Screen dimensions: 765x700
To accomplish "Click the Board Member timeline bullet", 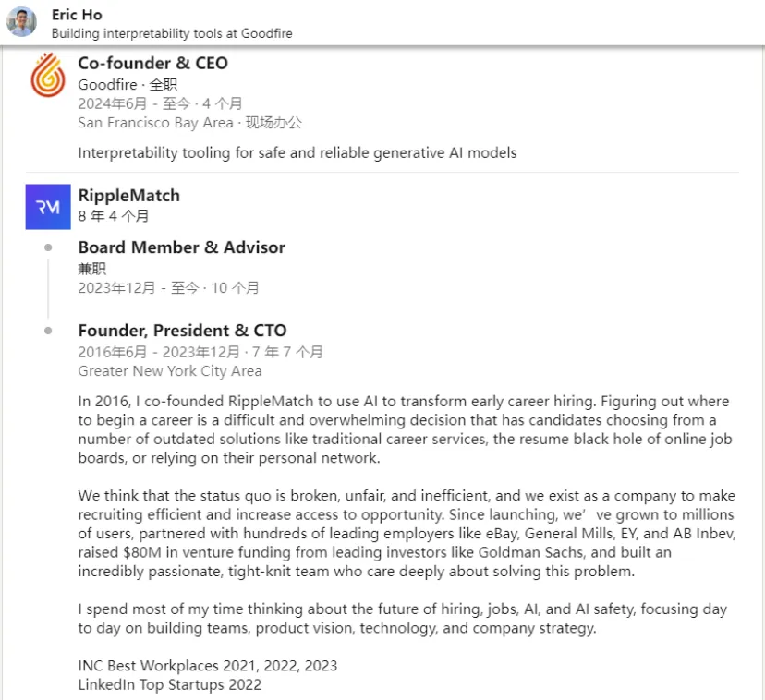I will [48, 247].
